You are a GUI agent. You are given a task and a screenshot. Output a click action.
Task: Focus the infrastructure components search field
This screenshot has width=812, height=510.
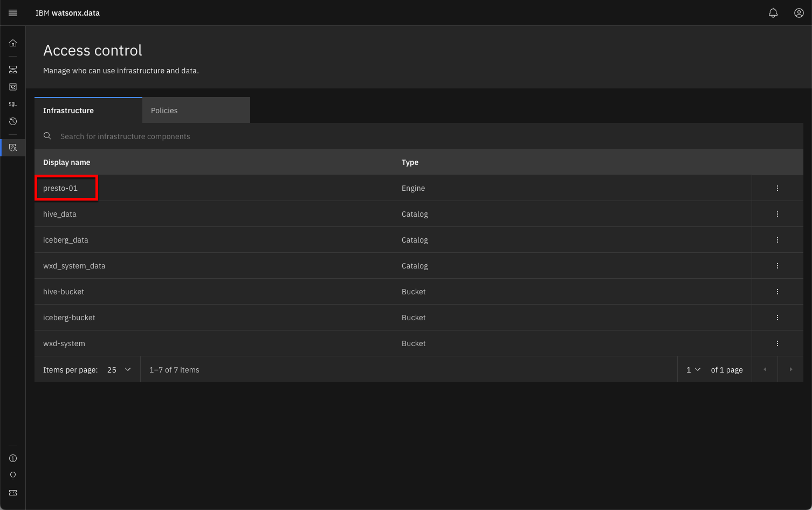(419, 136)
